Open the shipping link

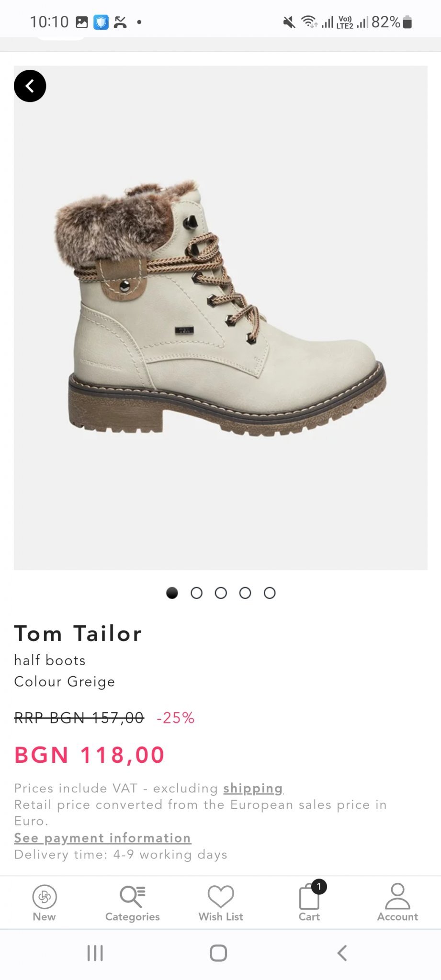(253, 788)
